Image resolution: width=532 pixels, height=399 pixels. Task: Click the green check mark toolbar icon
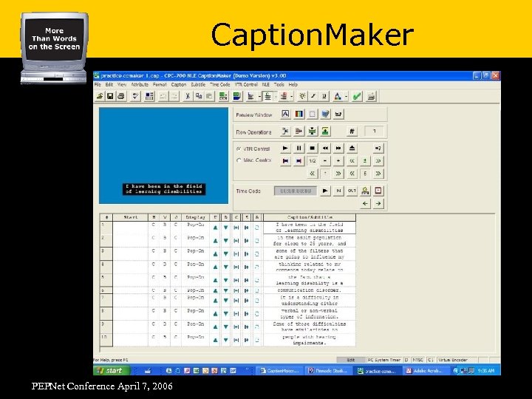coord(357,96)
